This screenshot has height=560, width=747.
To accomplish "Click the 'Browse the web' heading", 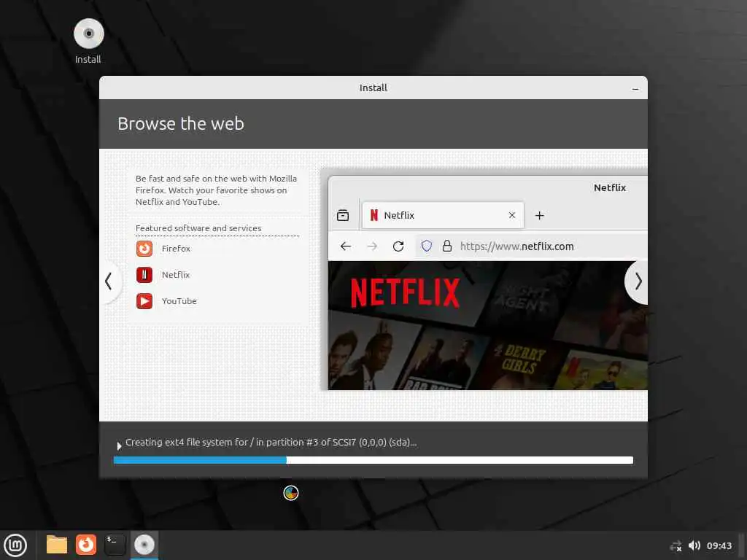I will pos(181,124).
